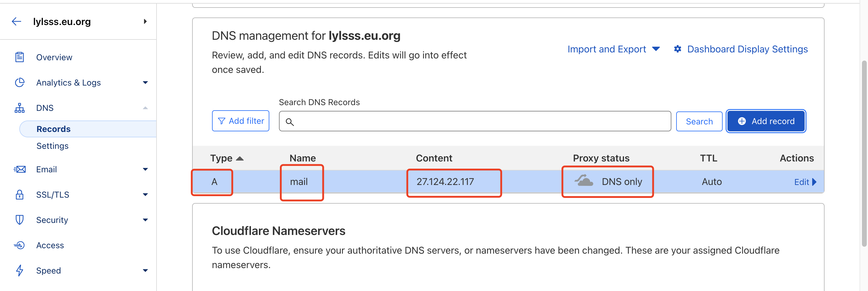
Task: Select the DNS menu item
Action: click(x=45, y=108)
